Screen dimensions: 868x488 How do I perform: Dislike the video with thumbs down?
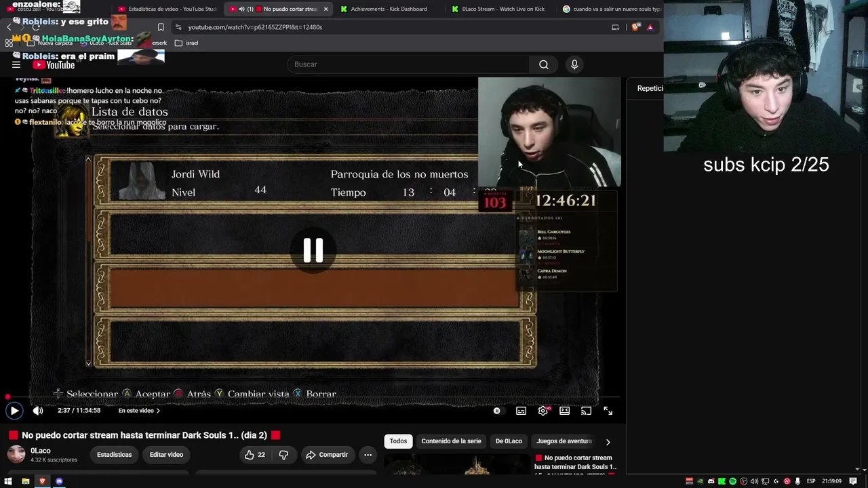point(284,455)
